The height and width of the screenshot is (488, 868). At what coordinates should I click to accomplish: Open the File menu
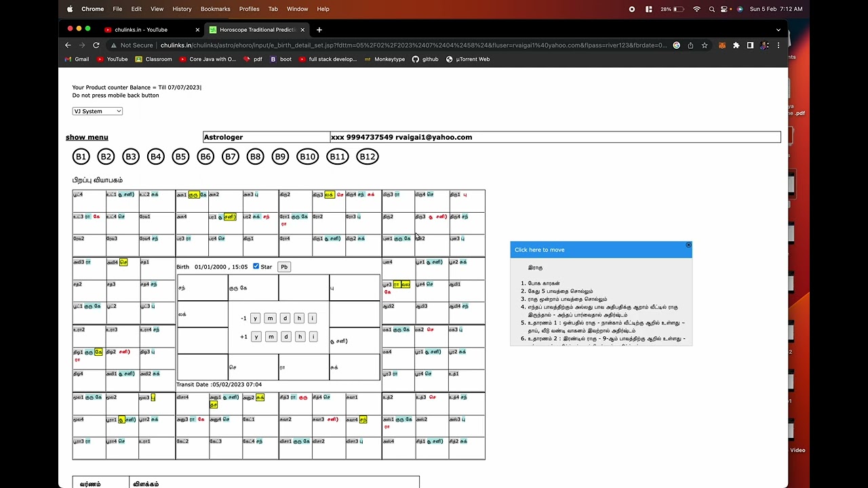(117, 9)
